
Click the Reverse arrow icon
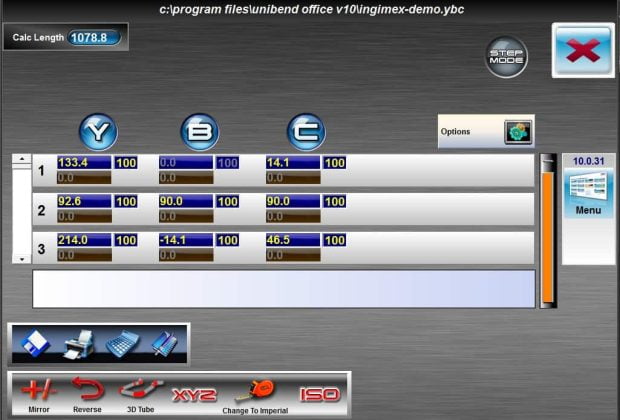[x=87, y=392]
